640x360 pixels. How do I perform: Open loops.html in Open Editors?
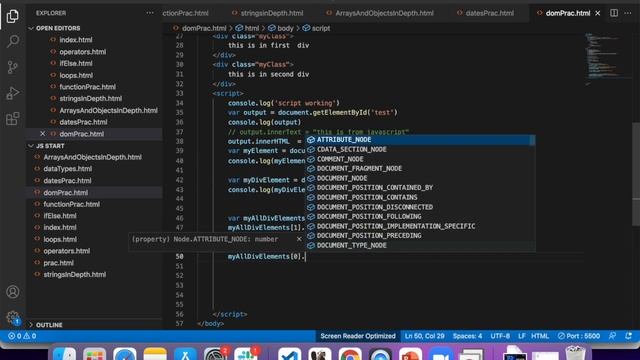[x=76, y=75]
